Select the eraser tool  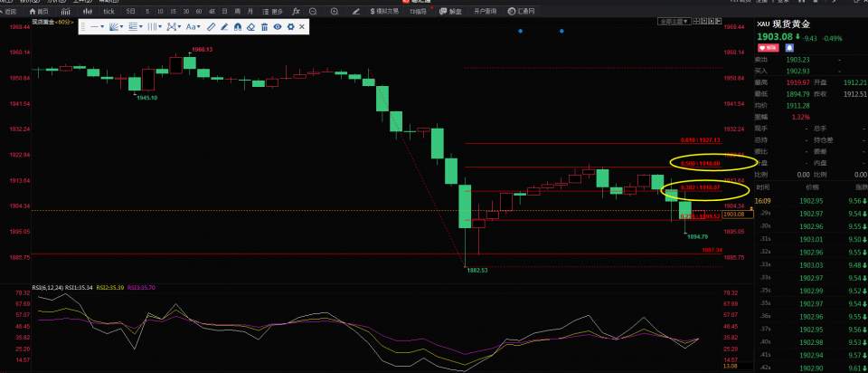(x=250, y=26)
